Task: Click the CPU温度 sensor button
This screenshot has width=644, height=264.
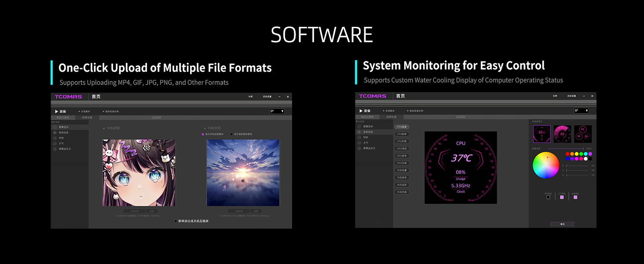Action: 402,127
